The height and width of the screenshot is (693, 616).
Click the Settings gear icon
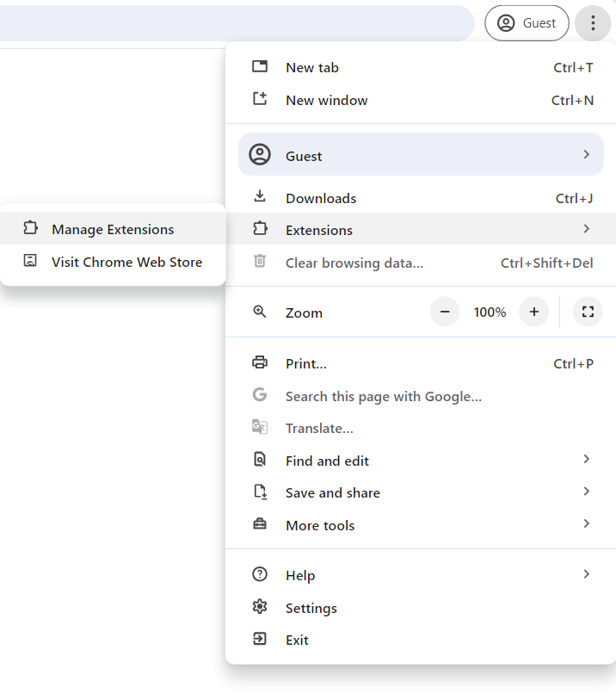(259, 608)
